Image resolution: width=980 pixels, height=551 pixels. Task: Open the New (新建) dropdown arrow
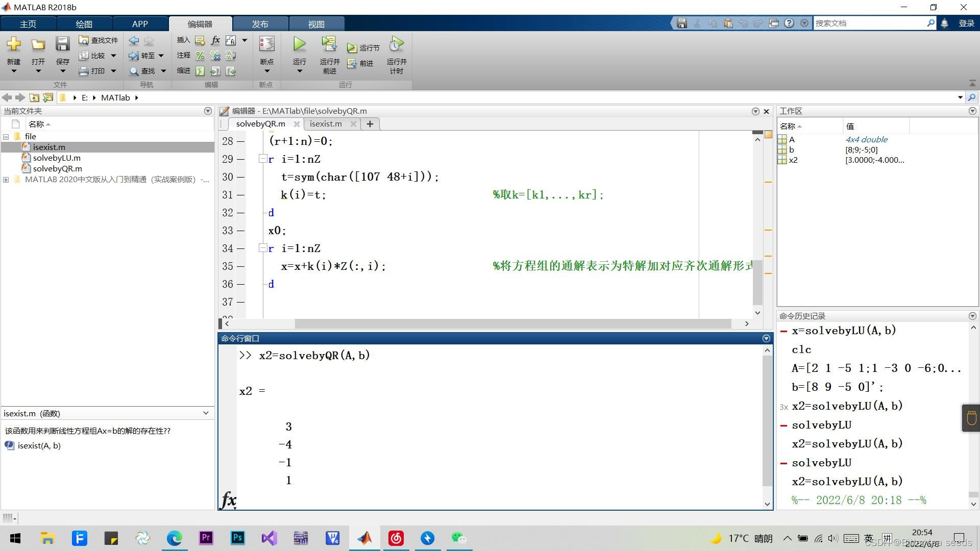pyautogui.click(x=14, y=71)
